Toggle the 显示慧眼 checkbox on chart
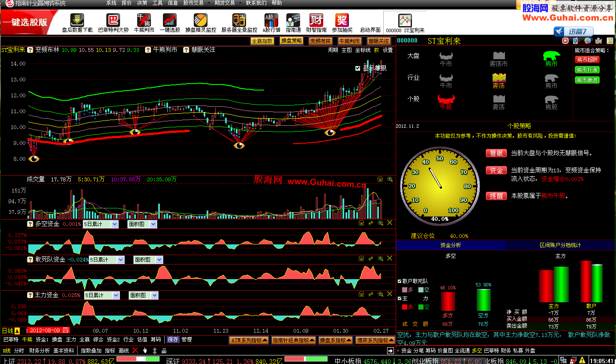This screenshot has width=616, height=364. [x=358, y=68]
